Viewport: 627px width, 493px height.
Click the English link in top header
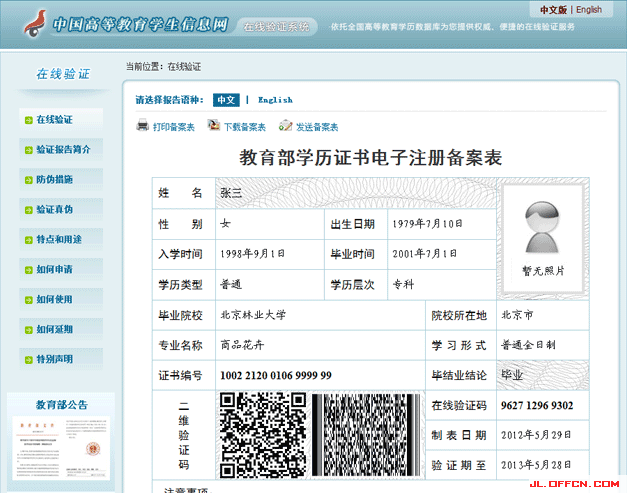coord(589,10)
